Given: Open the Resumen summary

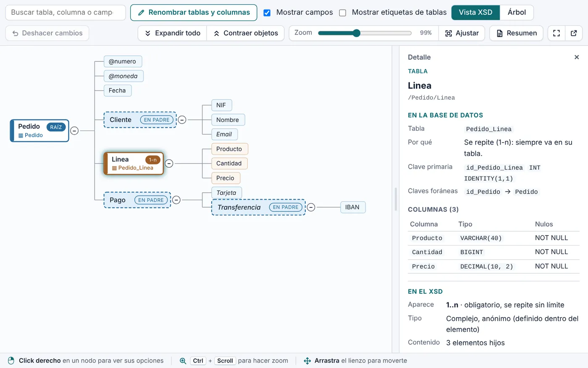Looking at the screenshot, I should coord(516,33).
